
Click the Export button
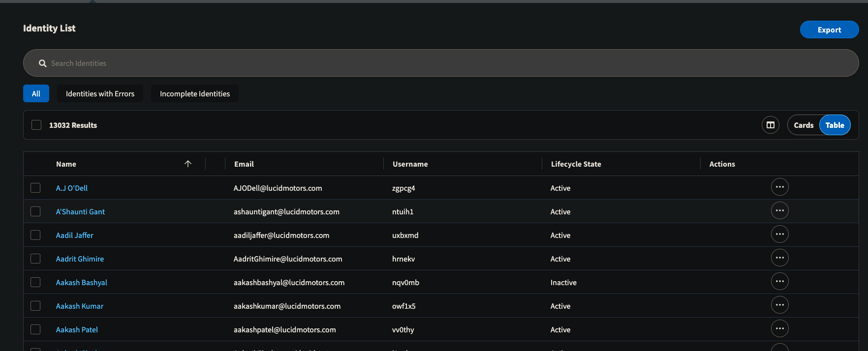[x=829, y=29]
